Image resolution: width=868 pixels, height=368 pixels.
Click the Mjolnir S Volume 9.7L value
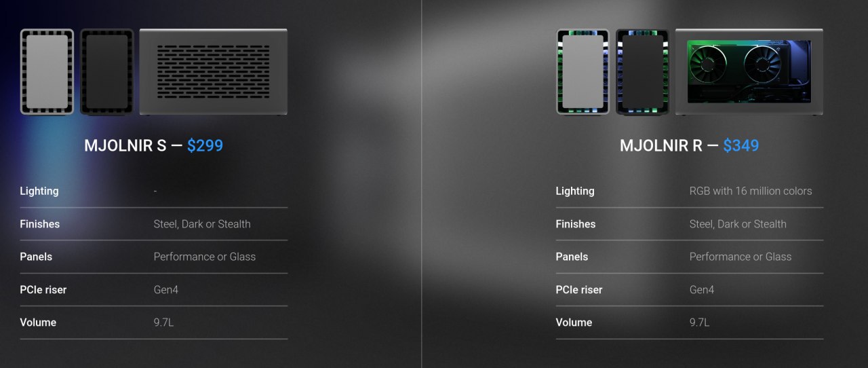tap(164, 323)
